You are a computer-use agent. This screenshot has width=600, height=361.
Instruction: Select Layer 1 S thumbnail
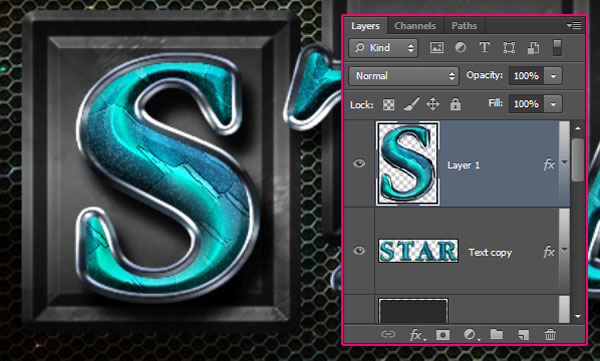(x=408, y=163)
